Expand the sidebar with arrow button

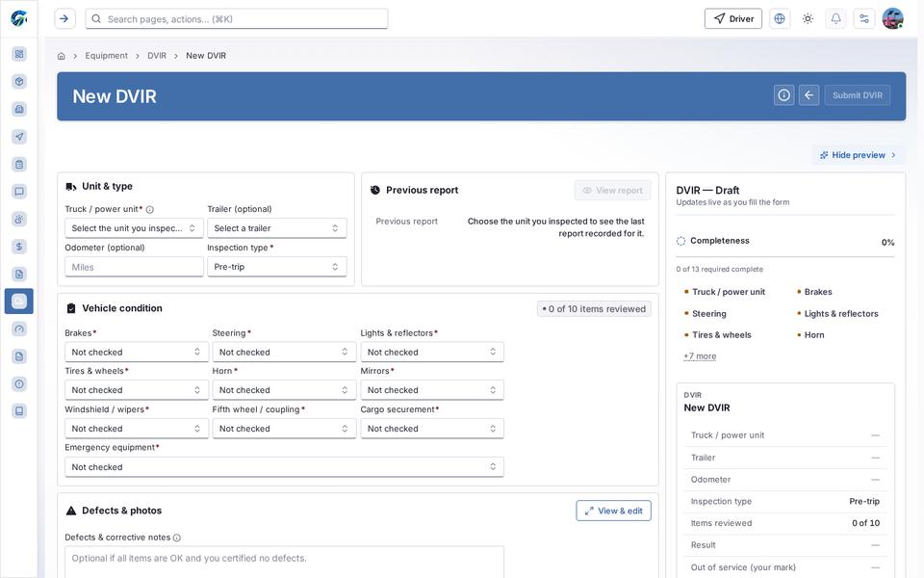point(64,19)
